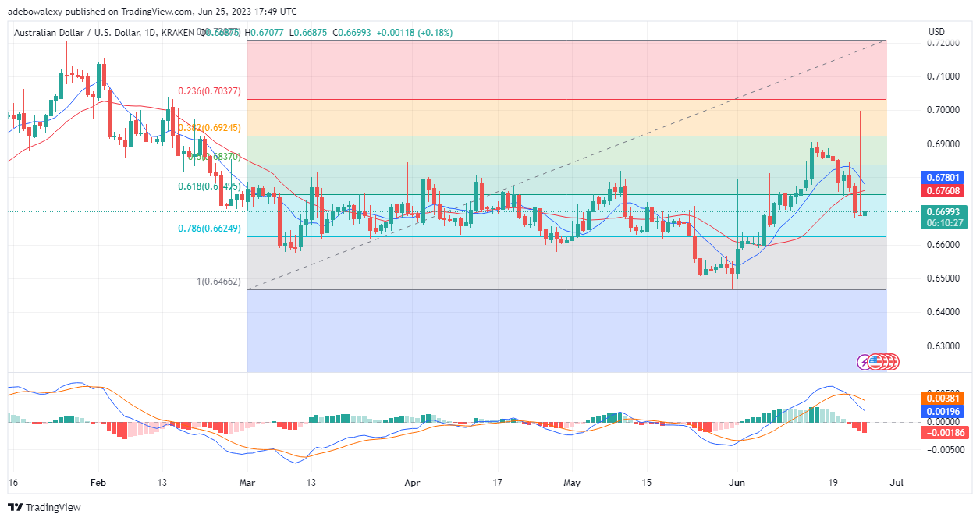Click the Jun date label on time axis
This screenshot has height=521, width=980.
click(737, 484)
